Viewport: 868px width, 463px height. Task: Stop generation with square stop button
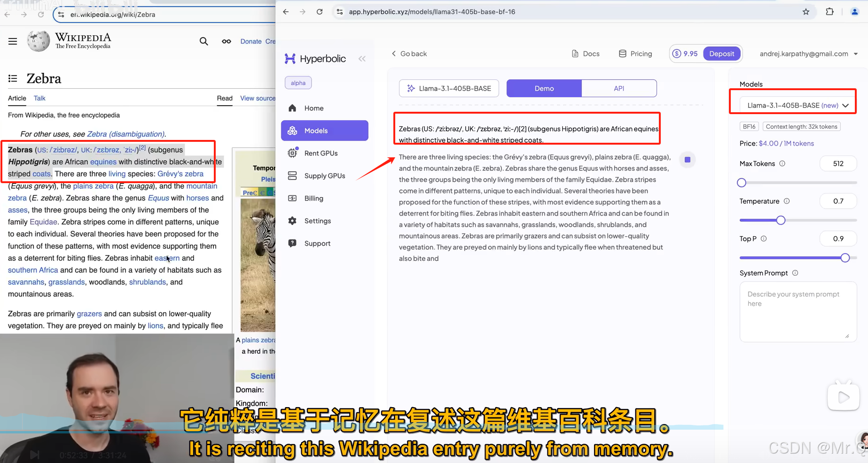click(688, 160)
